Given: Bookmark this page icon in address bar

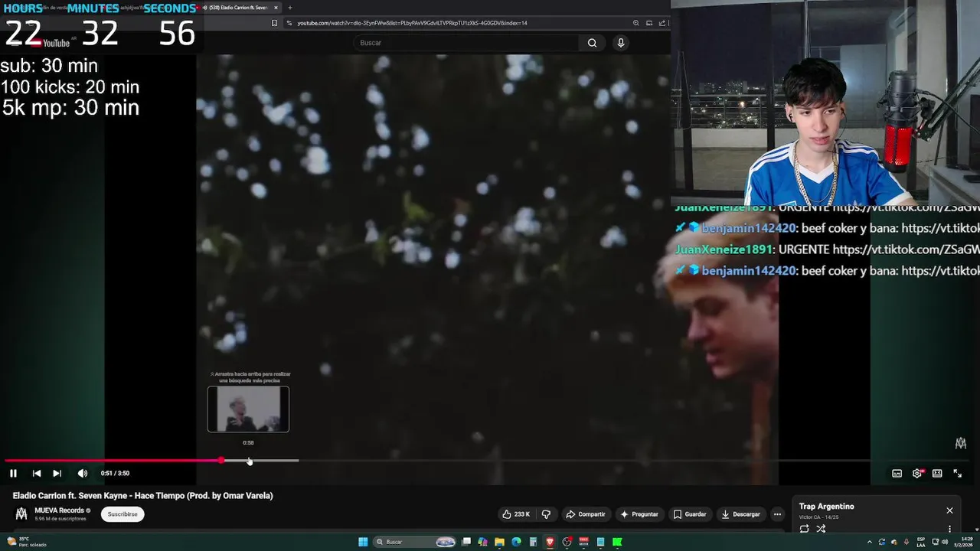Looking at the screenshot, I should tap(274, 23).
